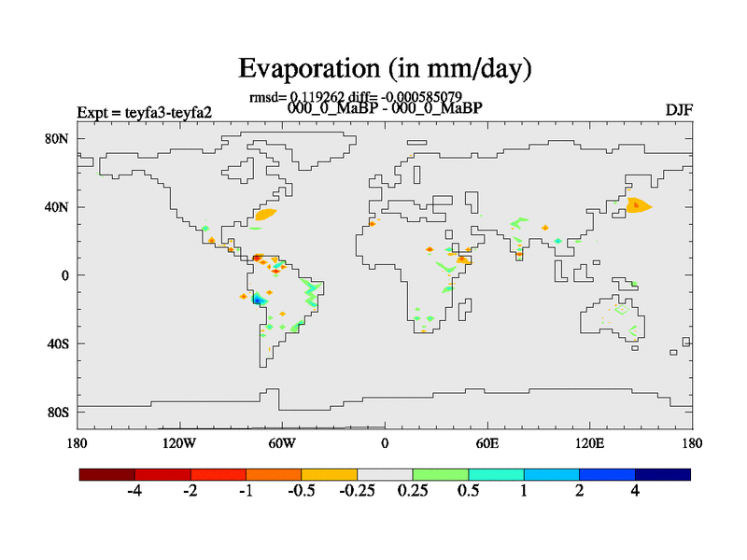Click the '000_0_MaBP - 000_0_MaBP' subtitle
Image resolution: width=747 pixels, height=560 pixels.
pos(385,107)
